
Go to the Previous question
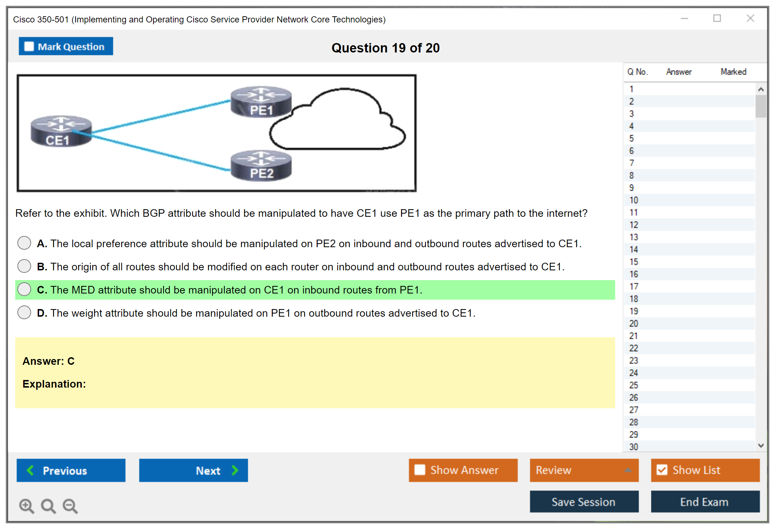coord(71,470)
